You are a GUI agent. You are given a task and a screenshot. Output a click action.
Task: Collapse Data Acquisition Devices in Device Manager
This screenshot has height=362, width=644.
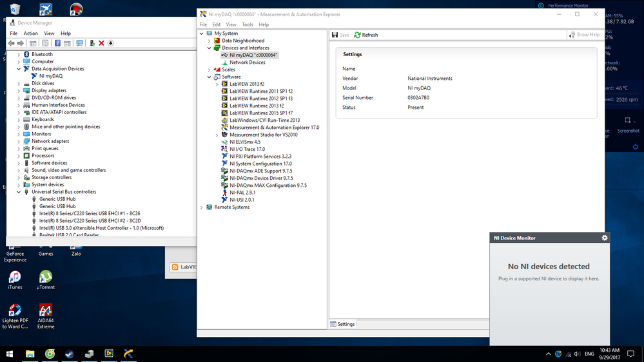pos(19,69)
